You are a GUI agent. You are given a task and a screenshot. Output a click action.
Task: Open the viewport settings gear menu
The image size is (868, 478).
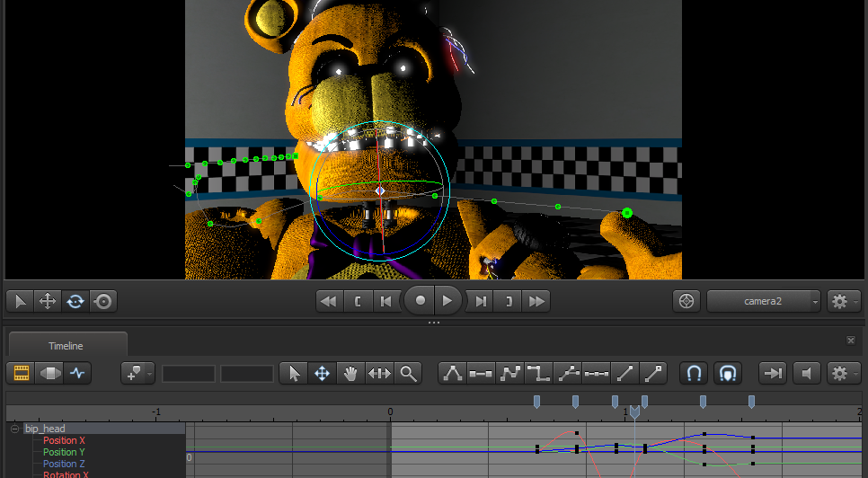[843, 302]
